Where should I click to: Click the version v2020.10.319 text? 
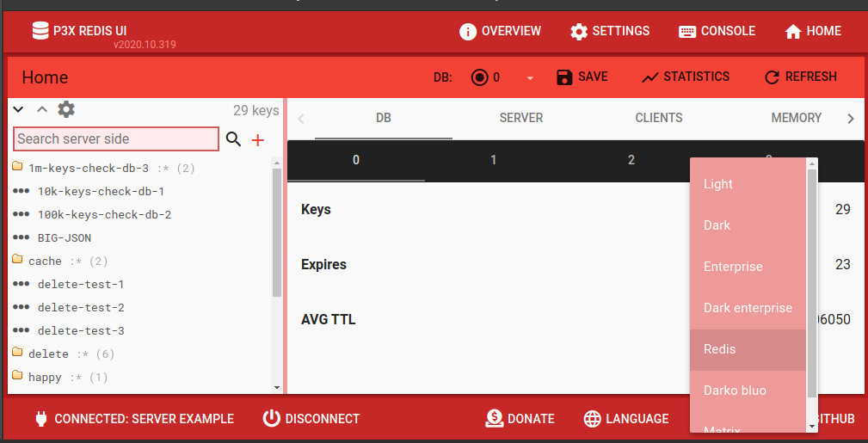point(145,45)
